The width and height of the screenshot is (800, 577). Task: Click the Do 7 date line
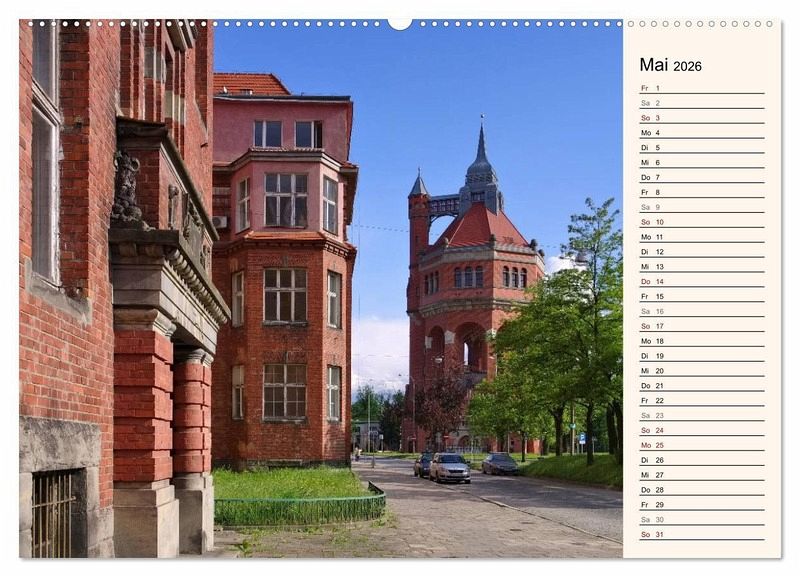point(701,177)
